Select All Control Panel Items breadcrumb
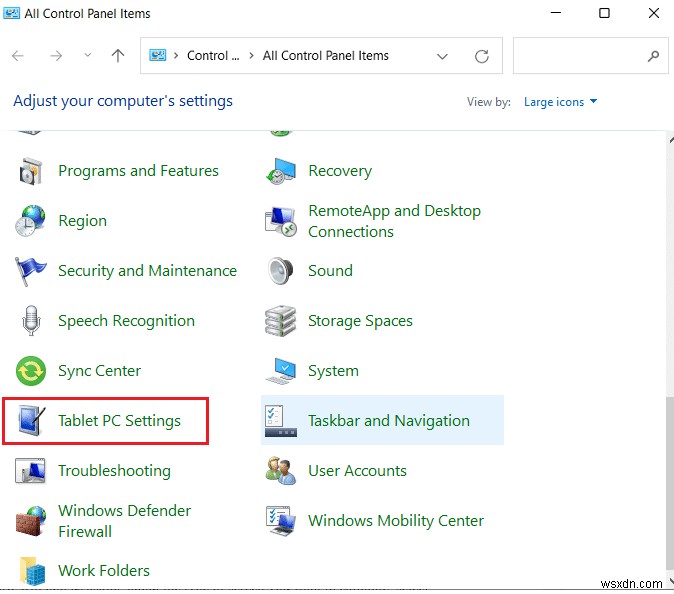Screen dimensions: 674x594 pos(325,56)
